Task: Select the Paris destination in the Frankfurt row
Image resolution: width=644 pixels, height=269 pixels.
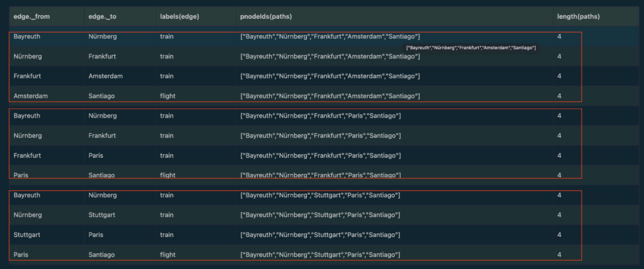Action: click(96, 155)
